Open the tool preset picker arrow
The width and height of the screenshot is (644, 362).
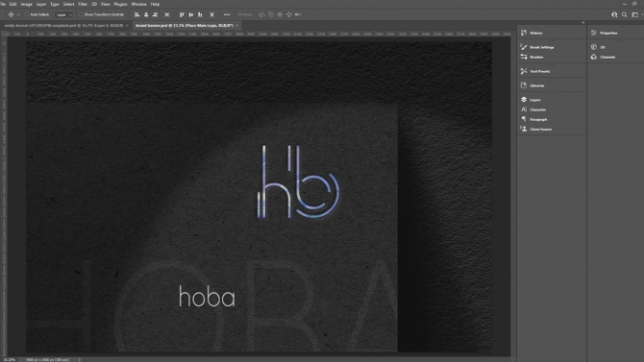pyautogui.click(x=18, y=14)
